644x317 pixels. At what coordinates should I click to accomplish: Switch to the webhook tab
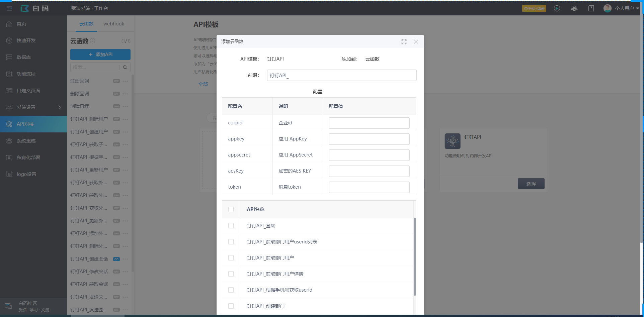click(x=113, y=24)
